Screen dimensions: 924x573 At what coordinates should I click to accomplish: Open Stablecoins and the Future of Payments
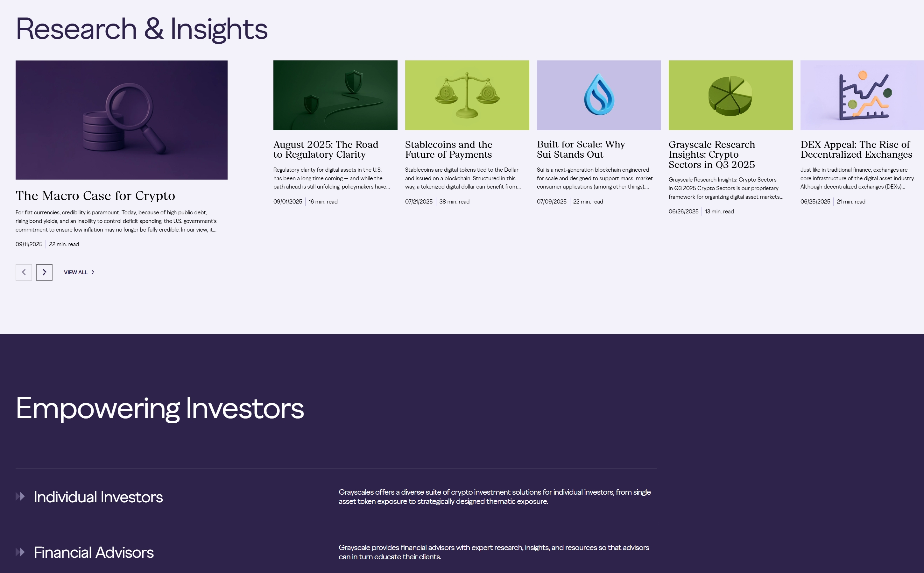449,149
